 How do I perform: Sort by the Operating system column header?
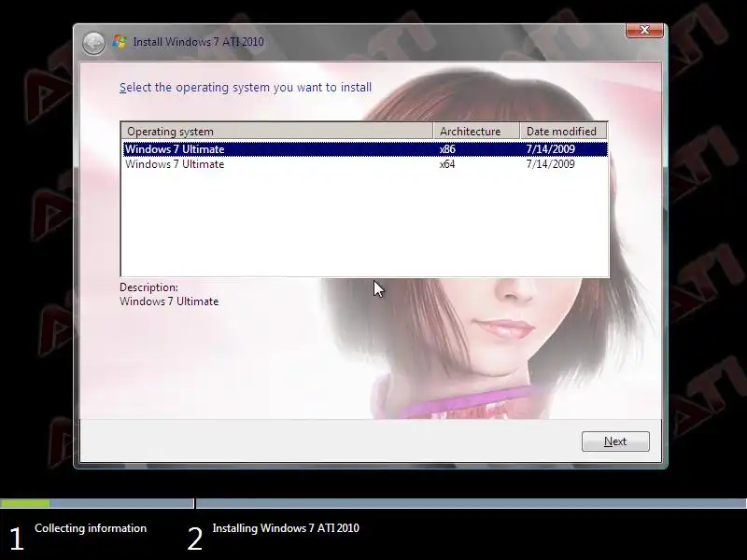click(x=277, y=132)
